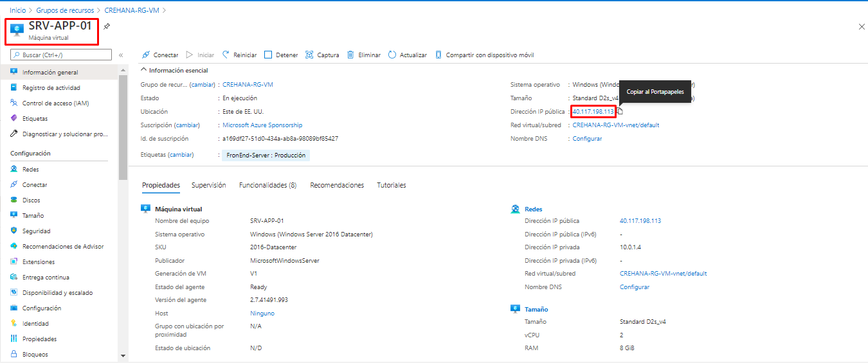Viewport: 868px width, 363px height.
Task: Switch to the Funcionalidades (8) tab
Action: 267,185
